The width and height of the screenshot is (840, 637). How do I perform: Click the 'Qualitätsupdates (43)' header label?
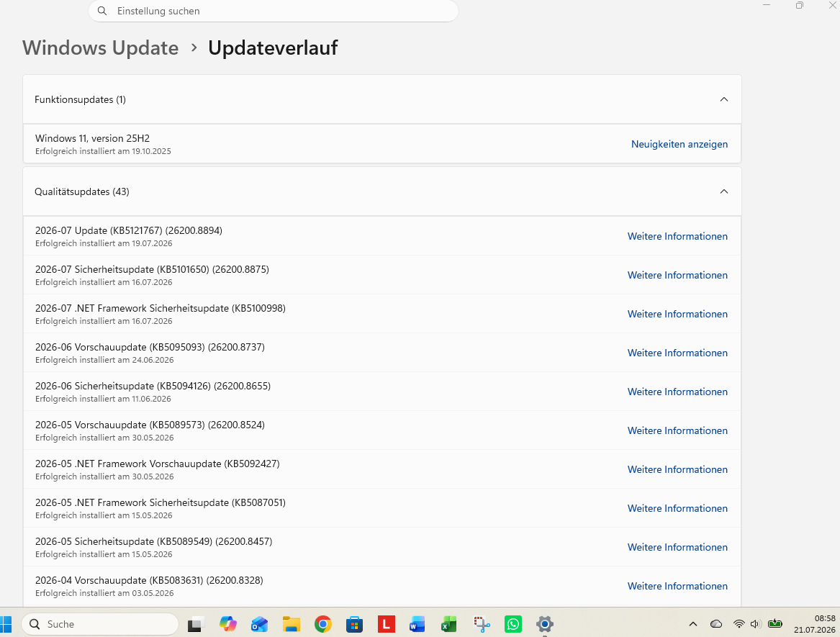(82, 191)
